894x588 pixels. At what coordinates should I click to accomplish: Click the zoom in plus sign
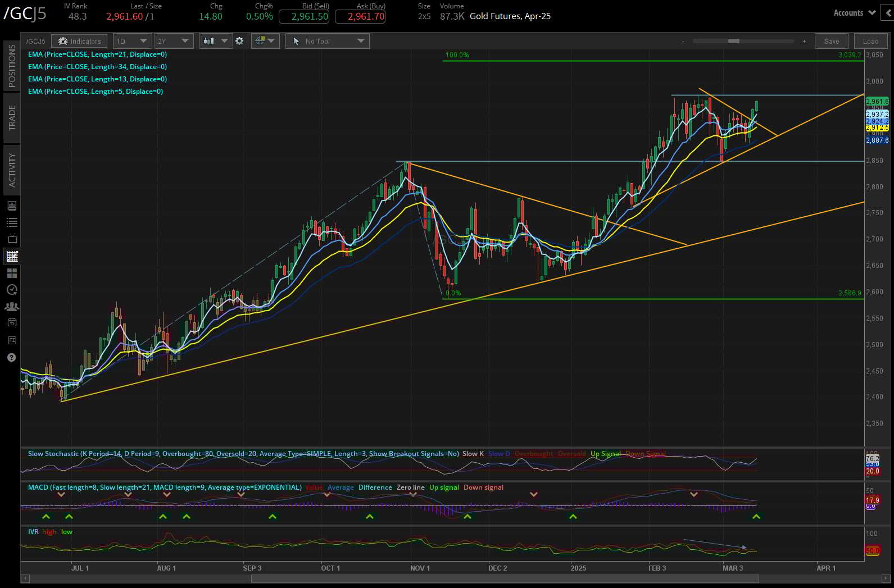click(804, 41)
